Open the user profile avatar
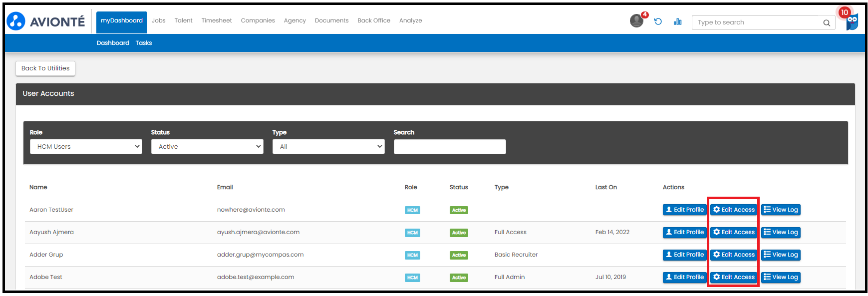This screenshot has height=296, width=868. click(636, 21)
